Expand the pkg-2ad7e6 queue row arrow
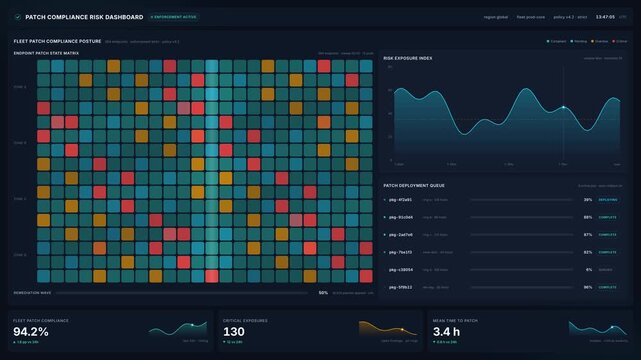Screen dimensions: 641x360 point(385,235)
